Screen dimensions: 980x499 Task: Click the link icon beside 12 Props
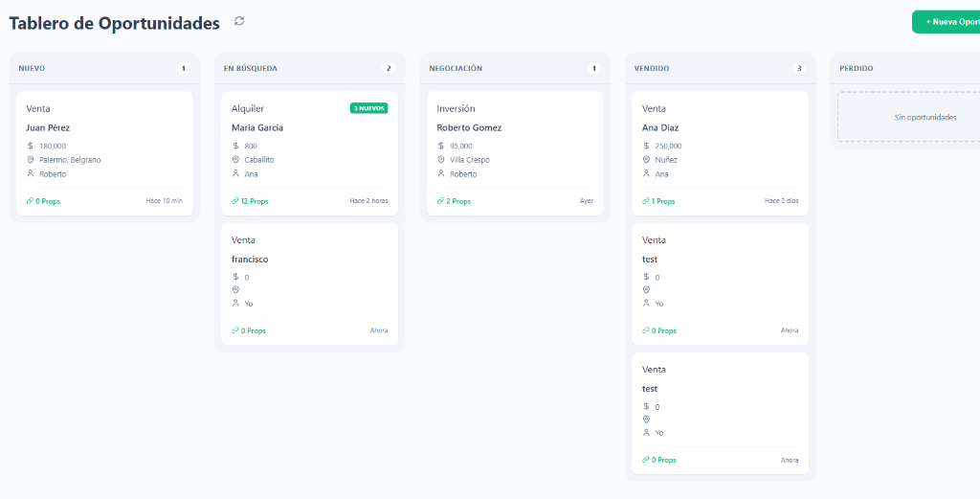[235, 201]
